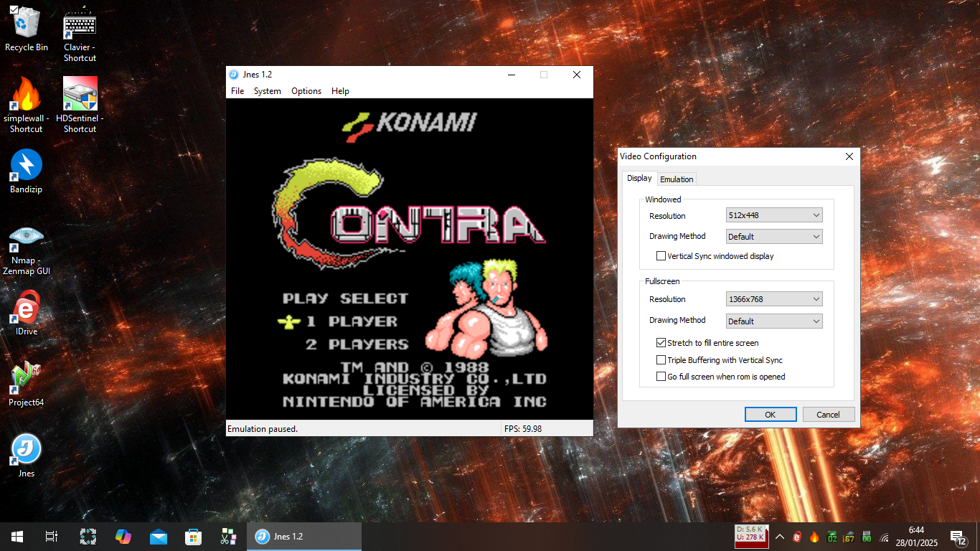980x551 pixels.
Task: Open the Windowed Resolution 512x448 dropdown
Action: [x=774, y=215]
